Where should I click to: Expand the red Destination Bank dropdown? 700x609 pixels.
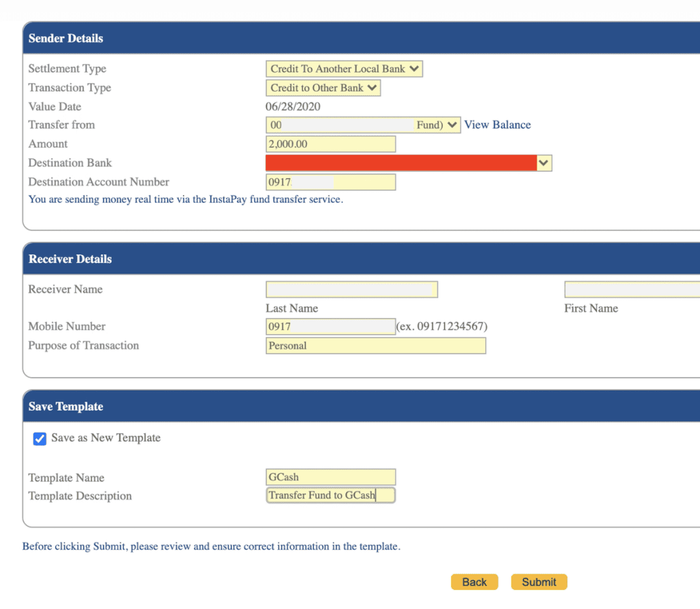408,163
